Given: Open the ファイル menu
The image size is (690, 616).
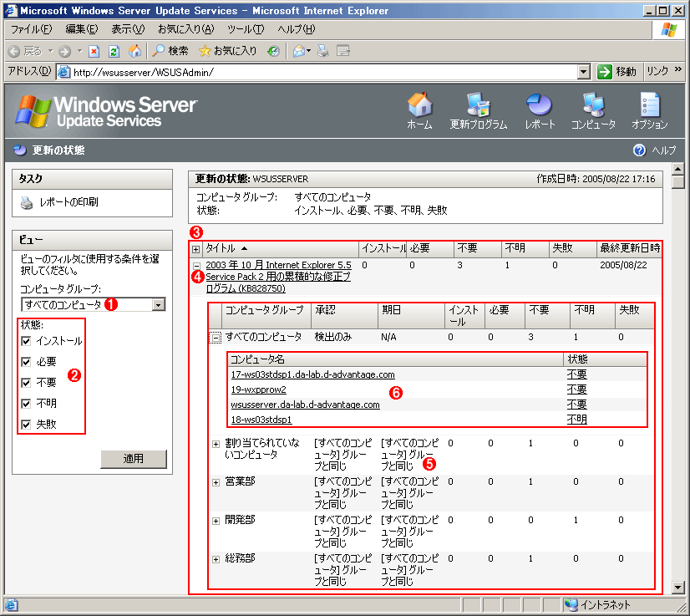Looking at the screenshot, I should coord(31,29).
